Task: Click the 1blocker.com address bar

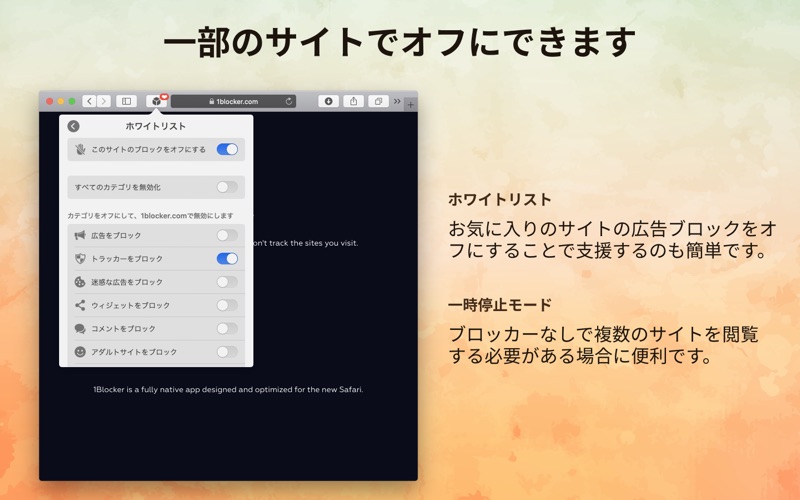Action: coord(233,101)
